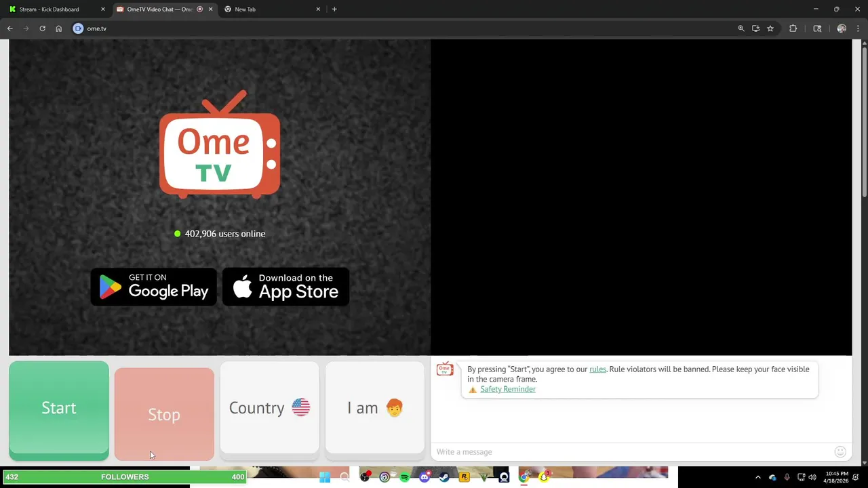The width and height of the screenshot is (868, 488).
Task: Open Steam from the taskbar
Action: [444, 477]
